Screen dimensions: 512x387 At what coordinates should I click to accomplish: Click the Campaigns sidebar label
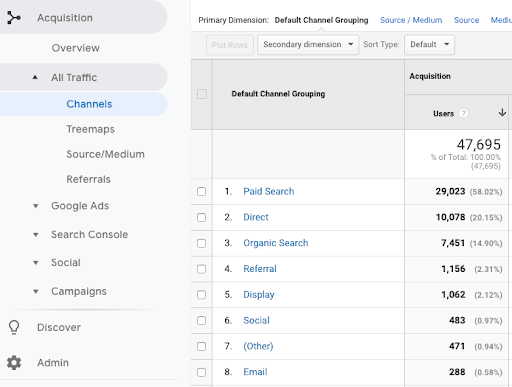[x=79, y=292]
